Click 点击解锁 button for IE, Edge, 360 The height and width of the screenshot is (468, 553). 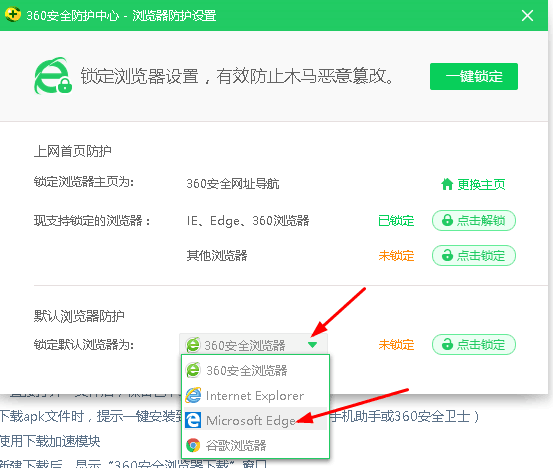click(474, 220)
